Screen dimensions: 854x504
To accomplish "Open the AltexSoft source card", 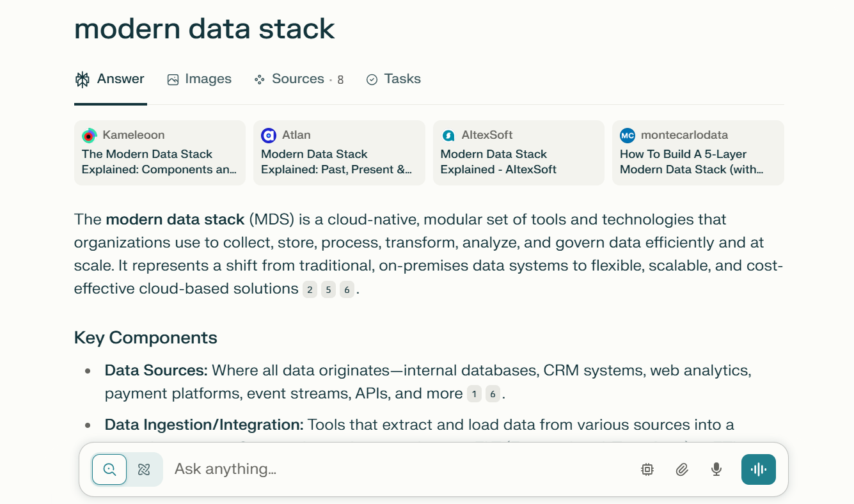I will pos(518,153).
